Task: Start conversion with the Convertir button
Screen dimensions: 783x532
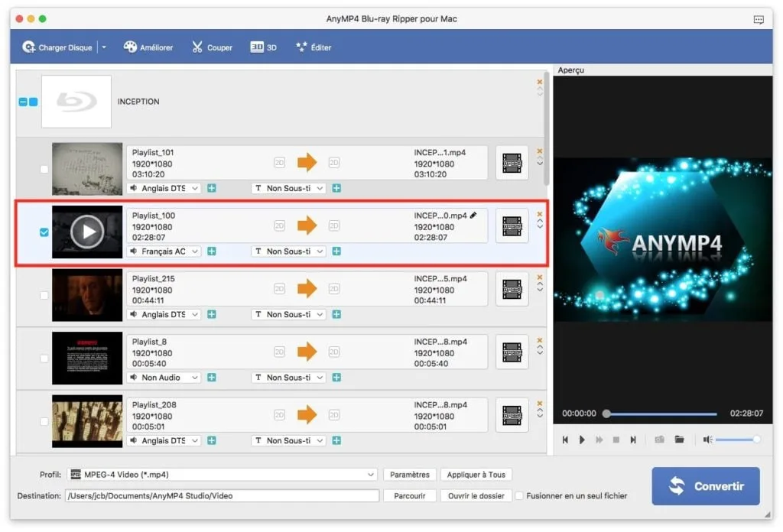Action: (x=706, y=486)
